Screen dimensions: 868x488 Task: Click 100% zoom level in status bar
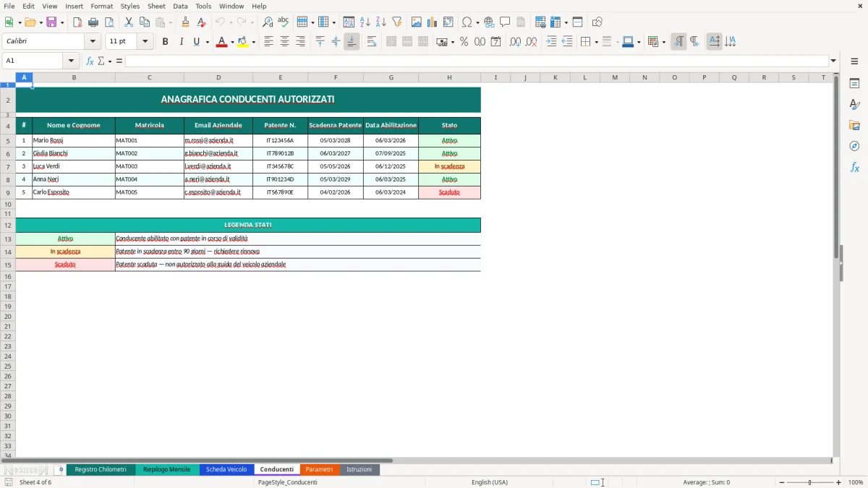coord(856,482)
